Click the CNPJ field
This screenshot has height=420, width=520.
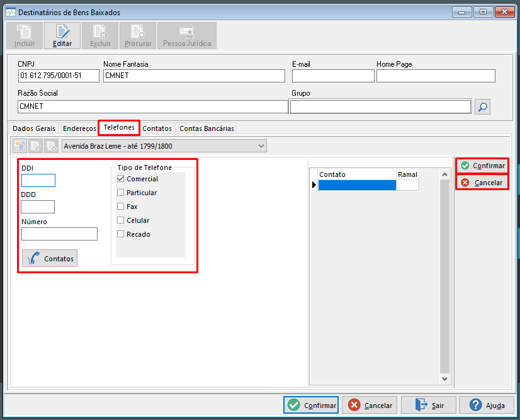click(59, 76)
